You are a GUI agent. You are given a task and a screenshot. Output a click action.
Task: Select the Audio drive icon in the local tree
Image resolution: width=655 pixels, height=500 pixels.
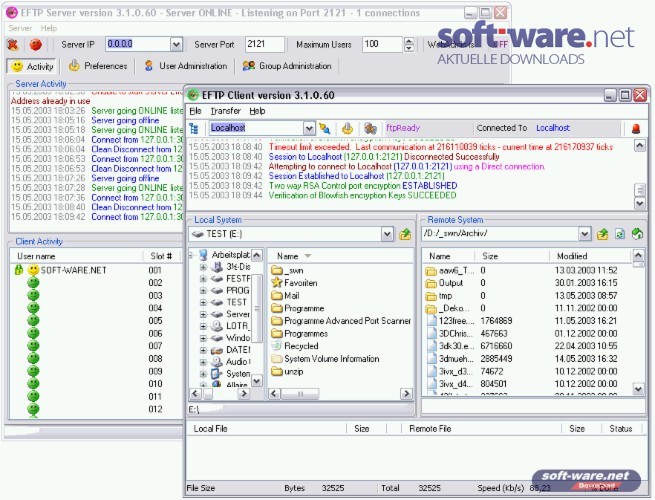[x=217, y=361]
